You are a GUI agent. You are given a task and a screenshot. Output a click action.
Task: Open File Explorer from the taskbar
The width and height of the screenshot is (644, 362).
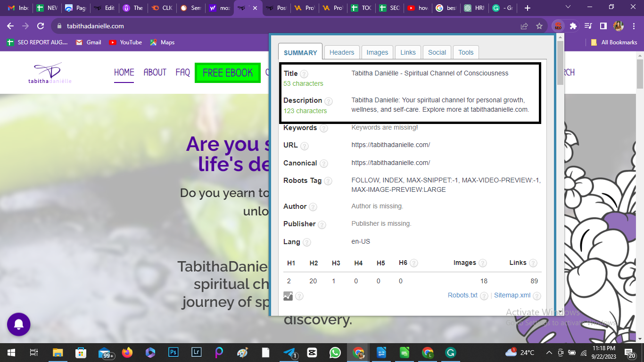[x=58, y=352]
